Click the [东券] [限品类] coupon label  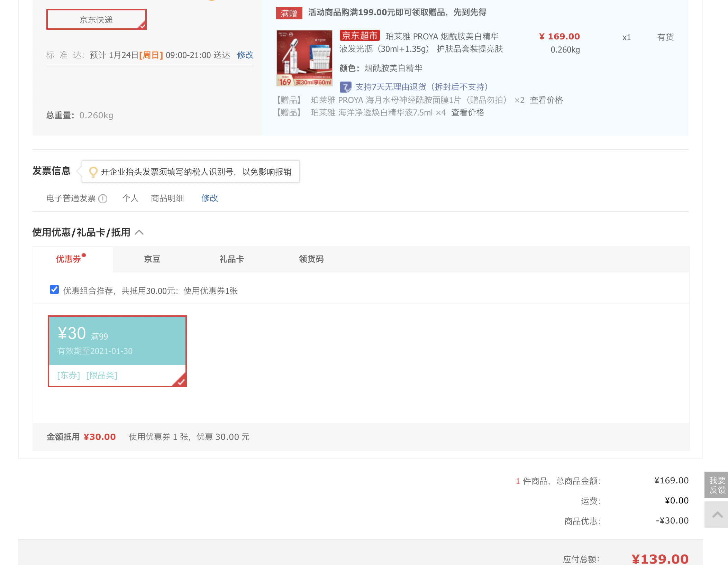pos(87,376)
